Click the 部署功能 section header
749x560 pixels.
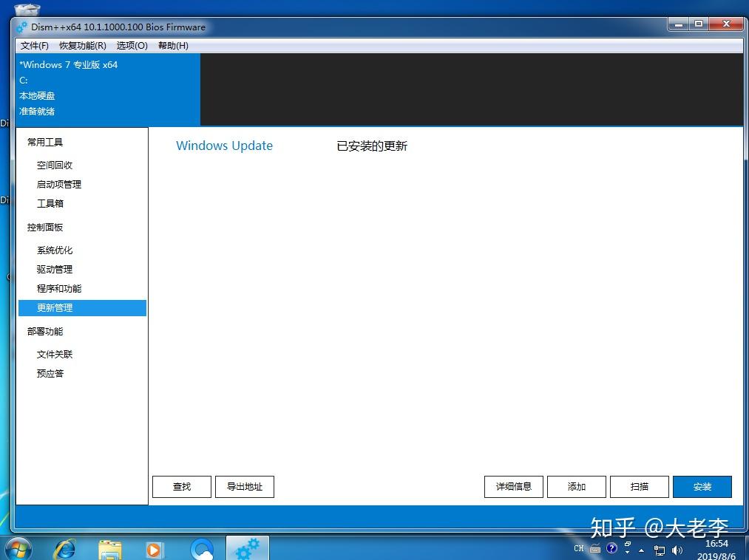pos(45,331)
